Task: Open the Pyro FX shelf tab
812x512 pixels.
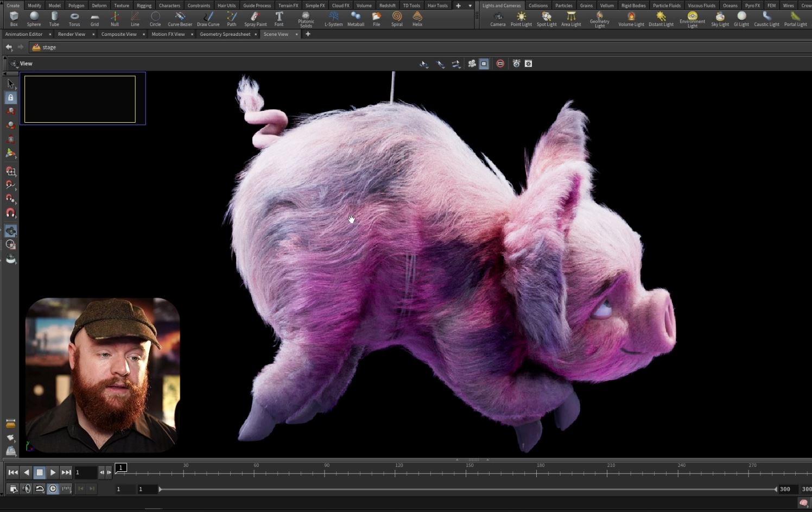Action: pos(752,5)
